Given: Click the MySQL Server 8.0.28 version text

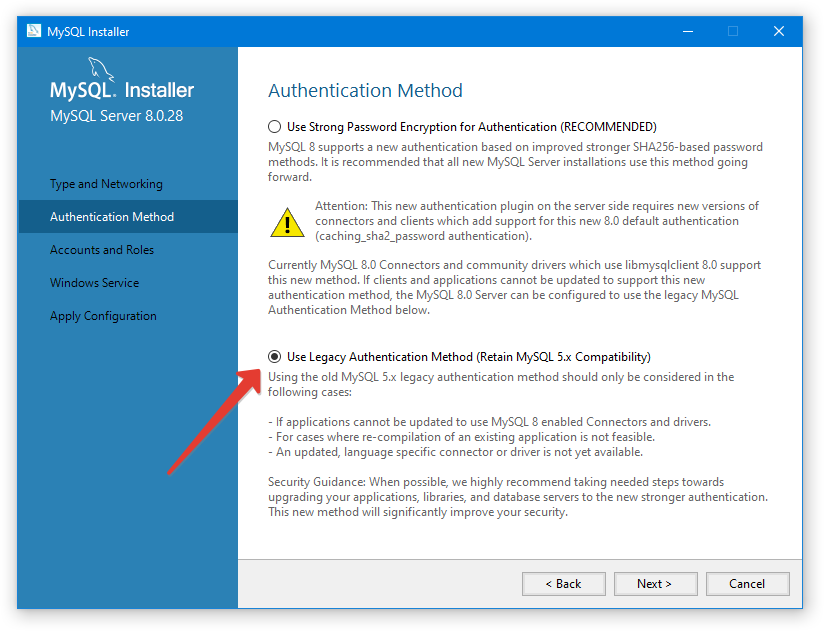Looking at the screenshot, I should [x=116, y=116].
